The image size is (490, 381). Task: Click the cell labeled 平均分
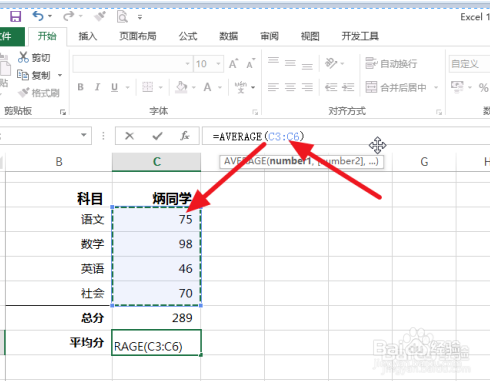tap(58, 342)
